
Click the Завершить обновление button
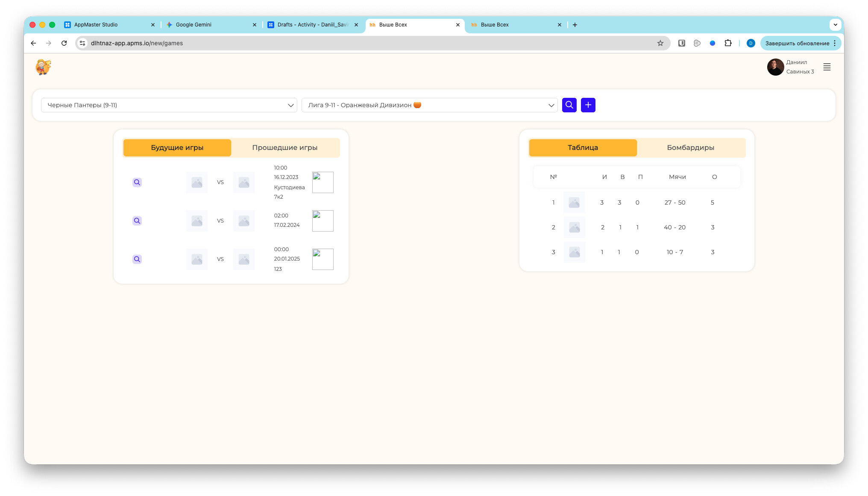point(797,43)
